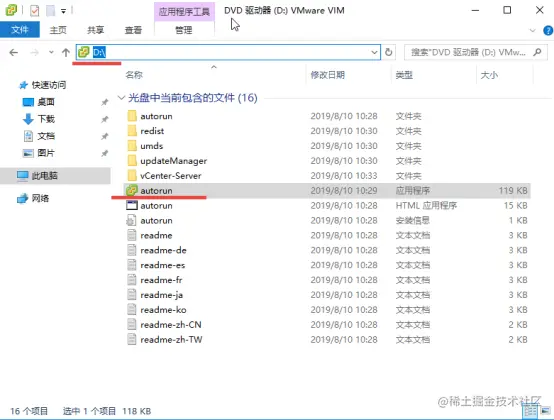
Task: Select the readme-ja file
Action: pyautogui.click(x=161, y=295)
